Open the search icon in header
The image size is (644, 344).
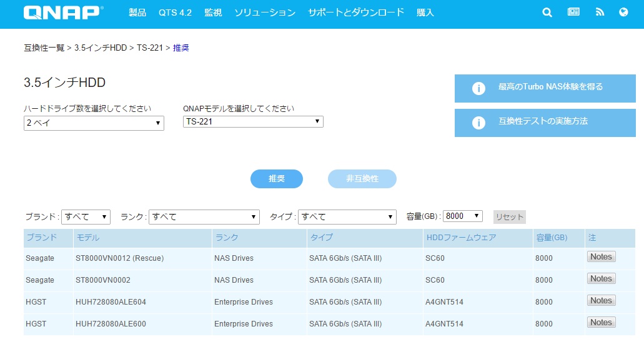pyautogui.click(x=547, y=13)
